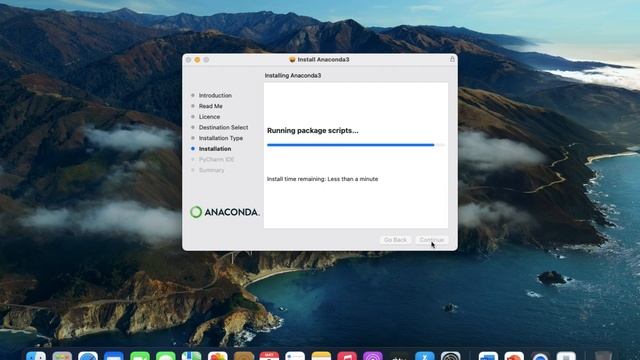The image size is (640, 360).
Task: Click the 'Installing Anaconda3' heading
Action: pos(293,76)
